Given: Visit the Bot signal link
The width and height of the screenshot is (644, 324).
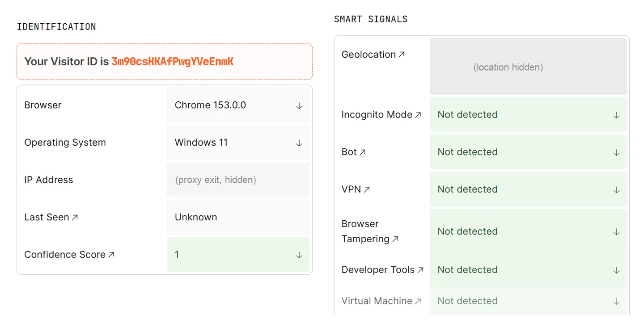Looking at the screenshot, I should point(353,152).
